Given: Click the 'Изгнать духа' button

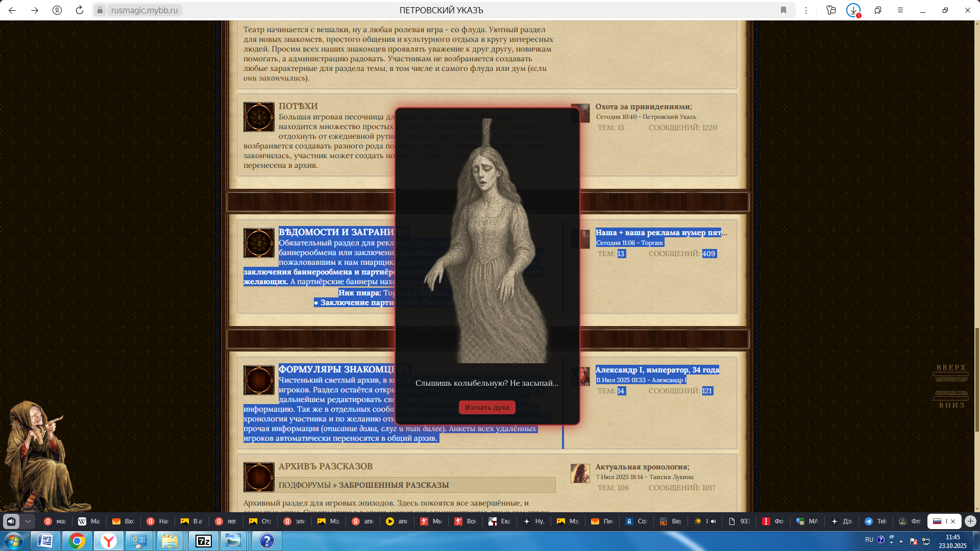Looking at the screenshot, I should click(486, 407).
